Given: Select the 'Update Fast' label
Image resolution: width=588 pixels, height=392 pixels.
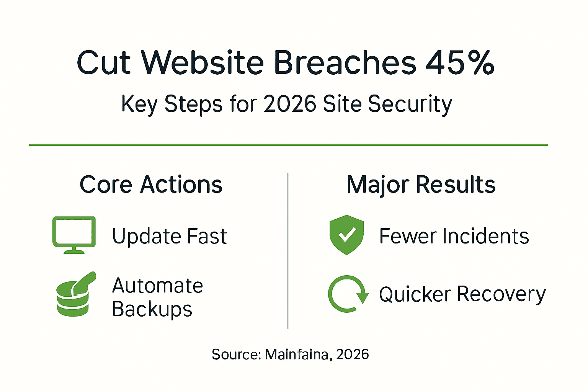Looking at the screenshot, I should click(x=169, y=236).
